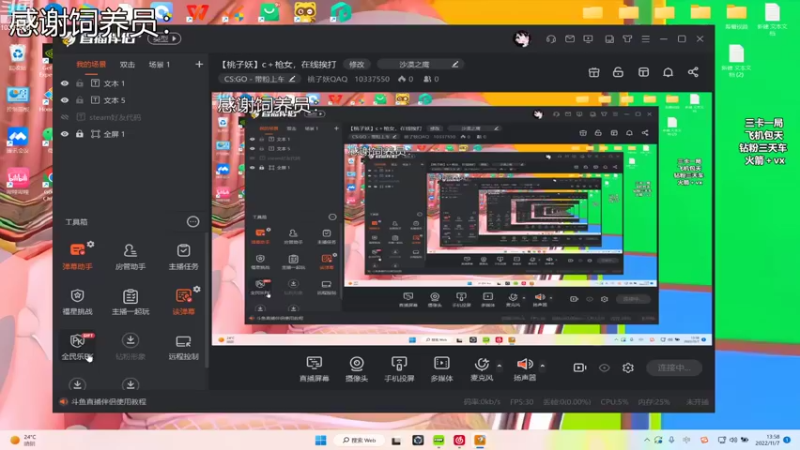Open the weather widget on the taskbar
This screenshot has height=450, width=800.
click(x=23, y=440)
